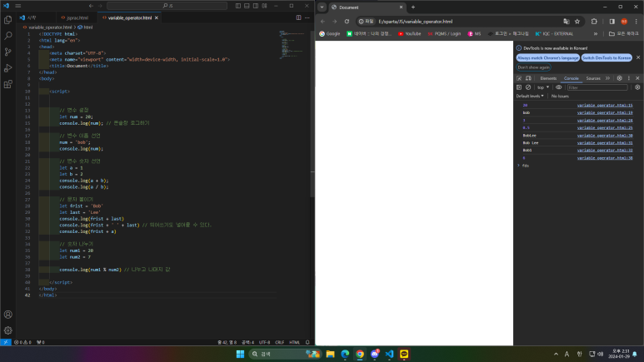Click the Windows taskbar search box
Viewport: 644px width, 362px height.
click(285, 354)
